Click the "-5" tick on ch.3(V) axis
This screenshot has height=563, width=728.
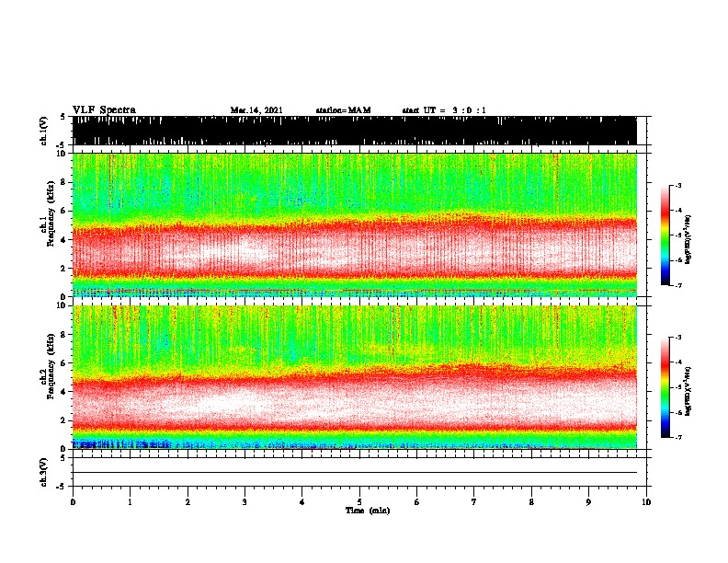tap(62, 487)
